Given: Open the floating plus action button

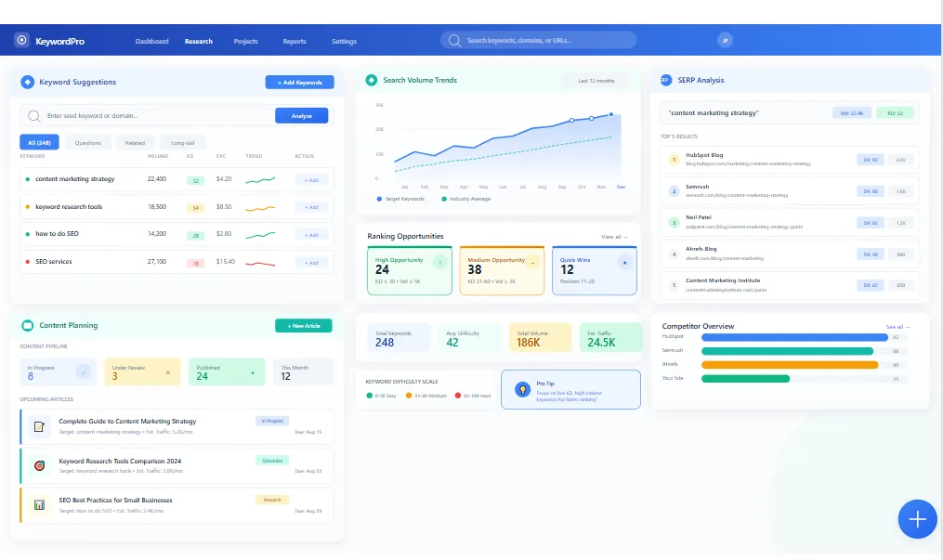Looking at the screenshot, I should (917, 519).
